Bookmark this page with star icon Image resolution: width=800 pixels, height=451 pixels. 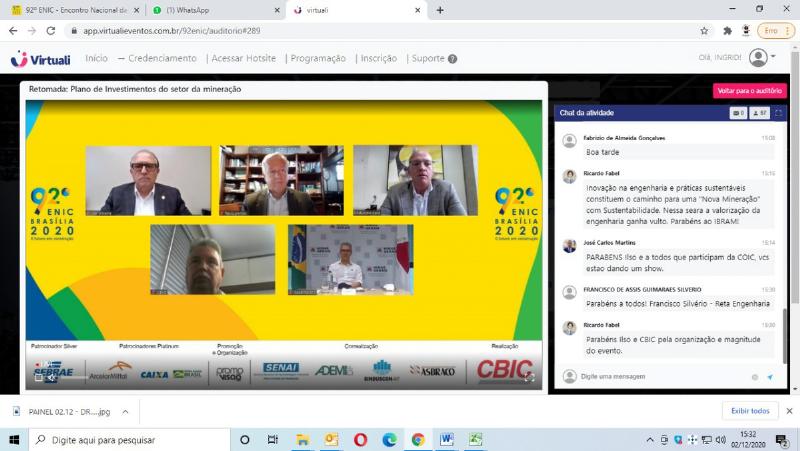[704, 31]
